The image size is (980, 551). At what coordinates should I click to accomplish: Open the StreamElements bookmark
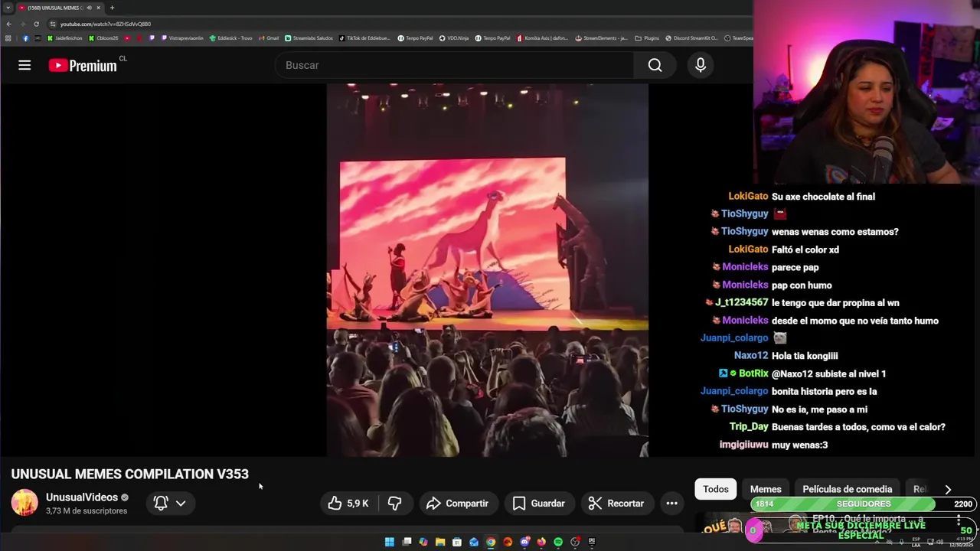coord(601,38)
